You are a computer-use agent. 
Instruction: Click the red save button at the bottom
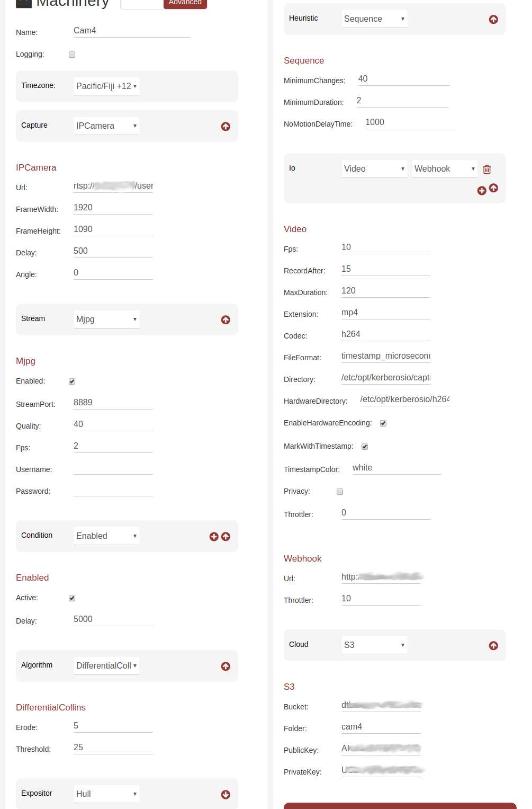tap(395, 805)
